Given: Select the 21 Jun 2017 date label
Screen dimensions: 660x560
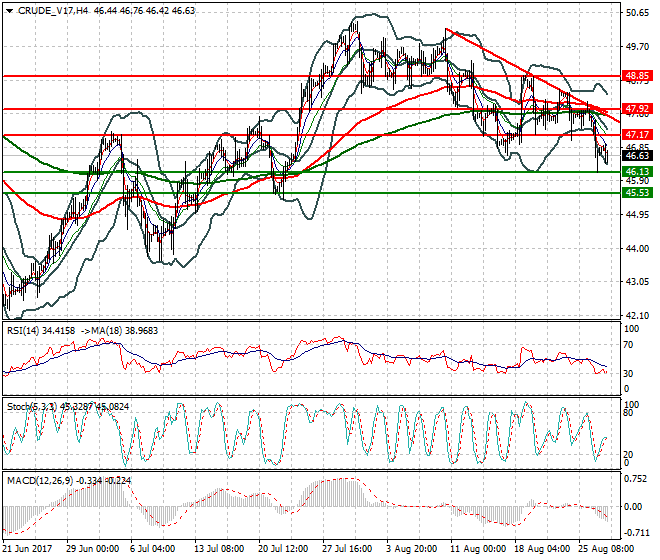Looking at the screenshot, I should coord(27,549).
